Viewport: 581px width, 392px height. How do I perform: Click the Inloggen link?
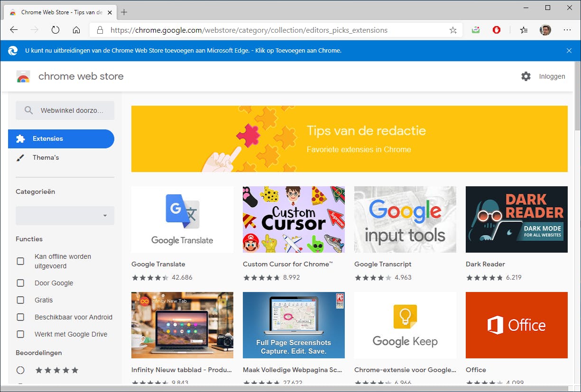coord(552,76)
